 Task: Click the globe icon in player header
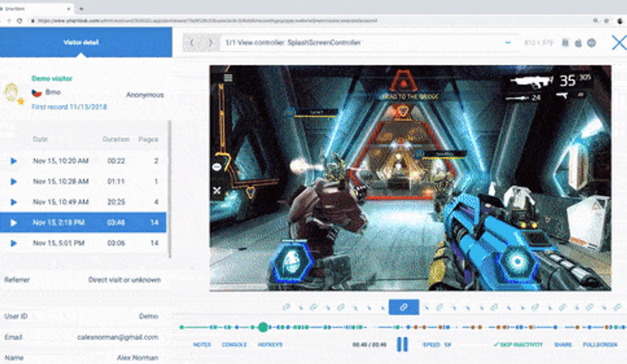[591, 42]
